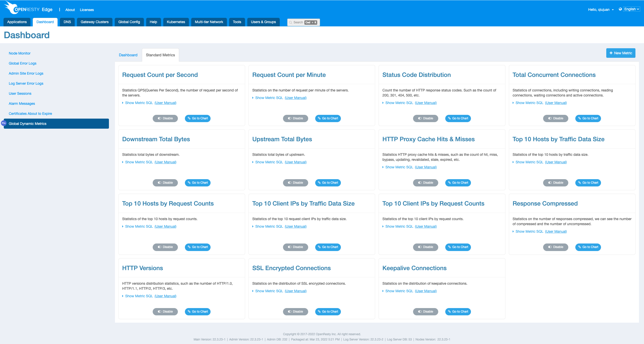
Task: Open the Gateway Clusters nav tab
Action: (95, 22)
